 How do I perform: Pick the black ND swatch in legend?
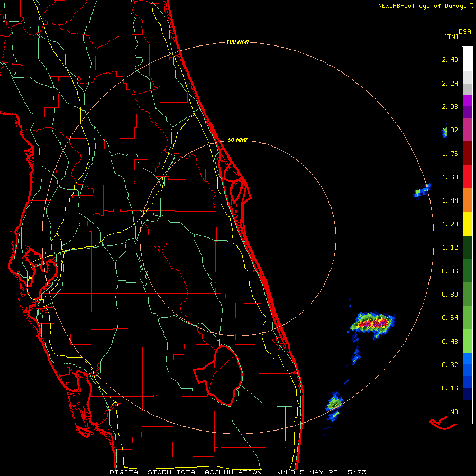[467, 411]
